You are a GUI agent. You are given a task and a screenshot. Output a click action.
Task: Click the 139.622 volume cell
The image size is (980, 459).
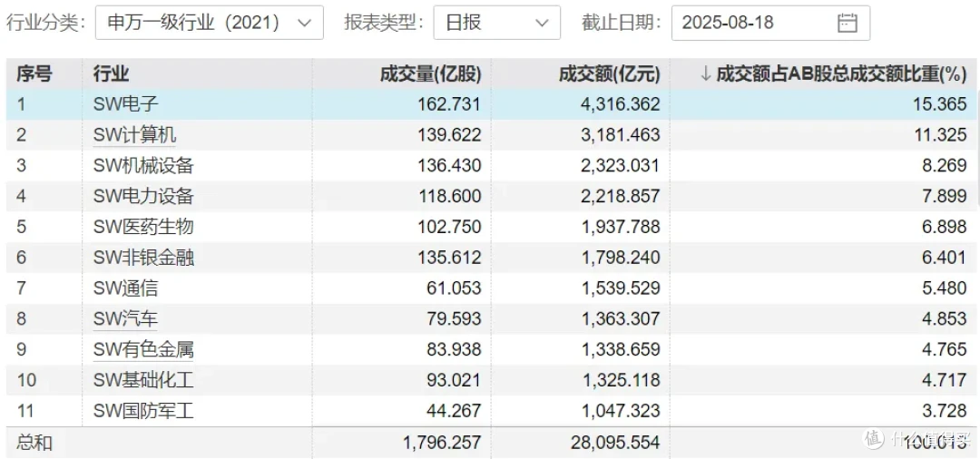(449, 135)
